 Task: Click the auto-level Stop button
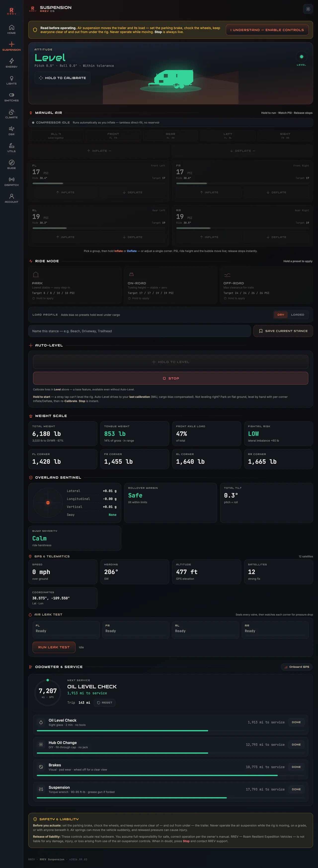point(170,378)
